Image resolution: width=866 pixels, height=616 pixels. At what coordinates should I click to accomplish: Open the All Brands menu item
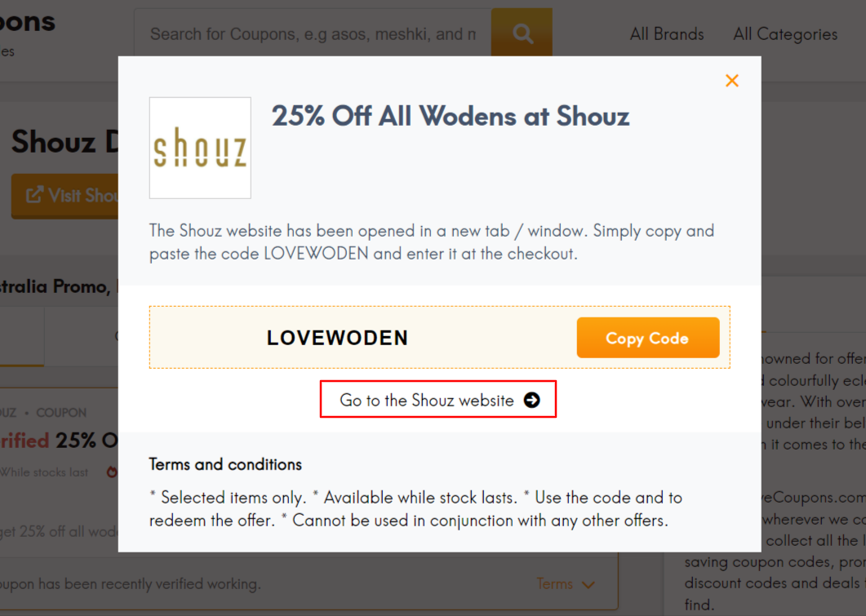667,34
